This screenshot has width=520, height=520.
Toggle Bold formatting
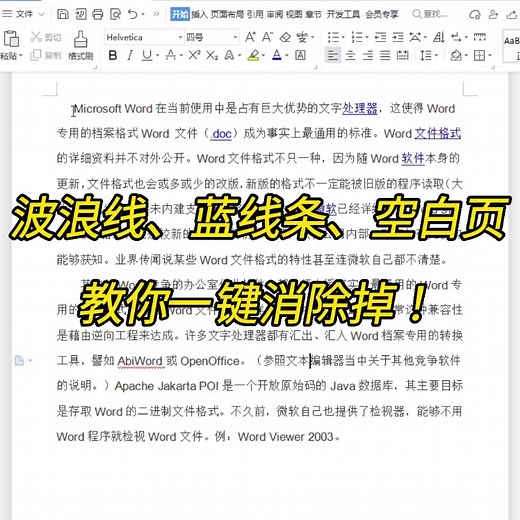(x=113, y=55)
